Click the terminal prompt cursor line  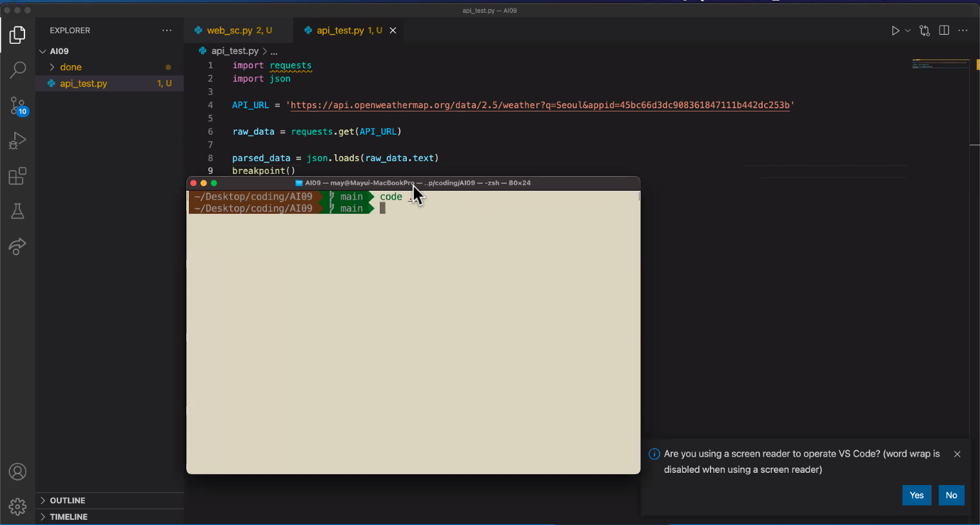point(382,208)
